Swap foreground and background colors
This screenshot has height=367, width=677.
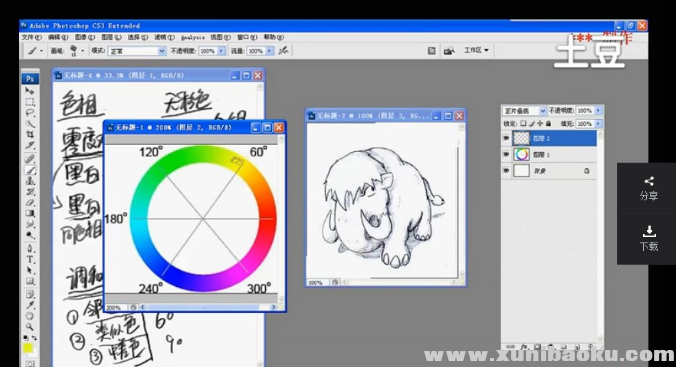pyautogui.click(x=34, y=338)
